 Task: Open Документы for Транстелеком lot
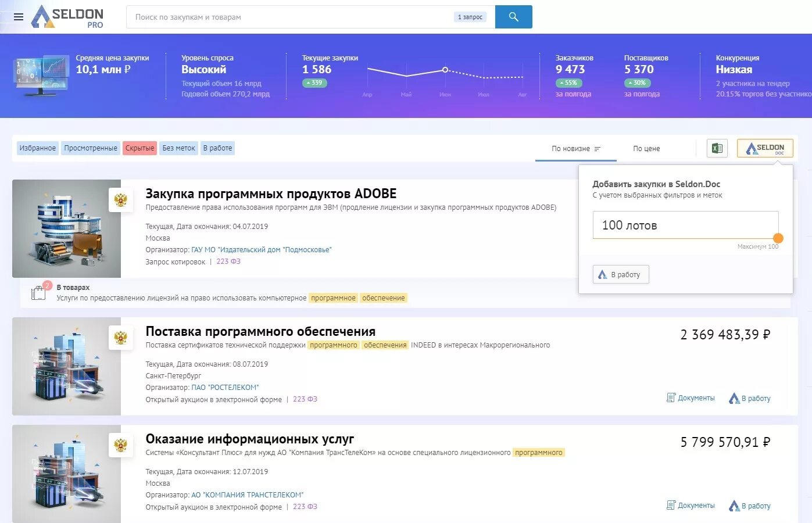tap(691, 506)
